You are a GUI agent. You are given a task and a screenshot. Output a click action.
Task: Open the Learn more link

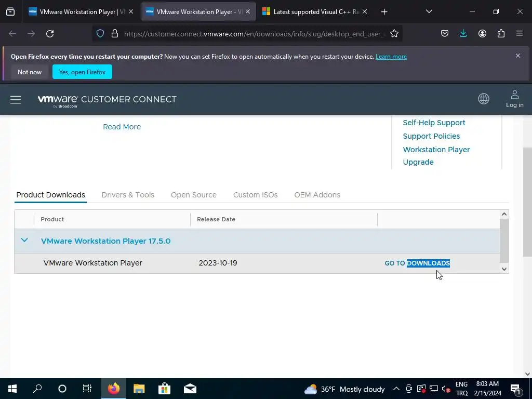tap(391, 57)
